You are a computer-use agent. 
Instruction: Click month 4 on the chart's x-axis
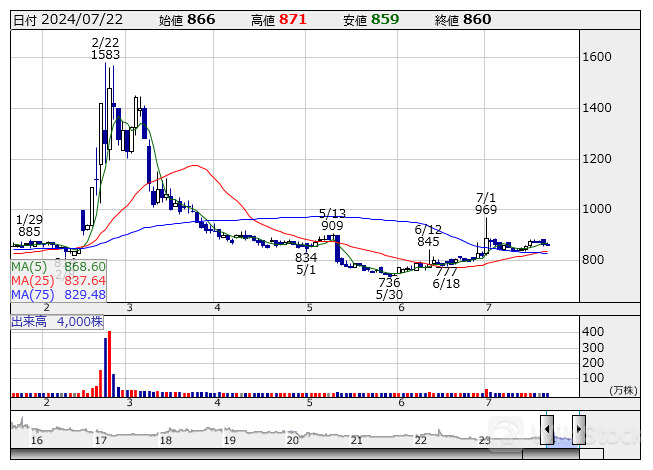(218, 308)
